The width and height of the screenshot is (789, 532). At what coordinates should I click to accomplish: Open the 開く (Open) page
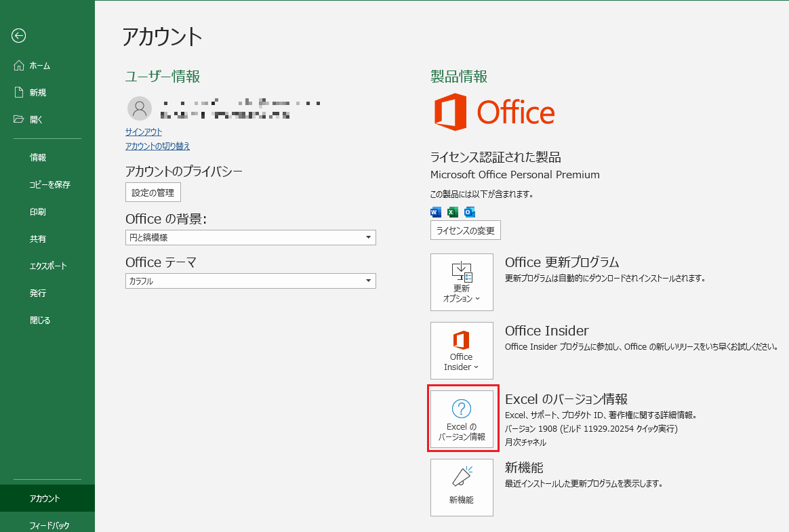click(36, 119)
